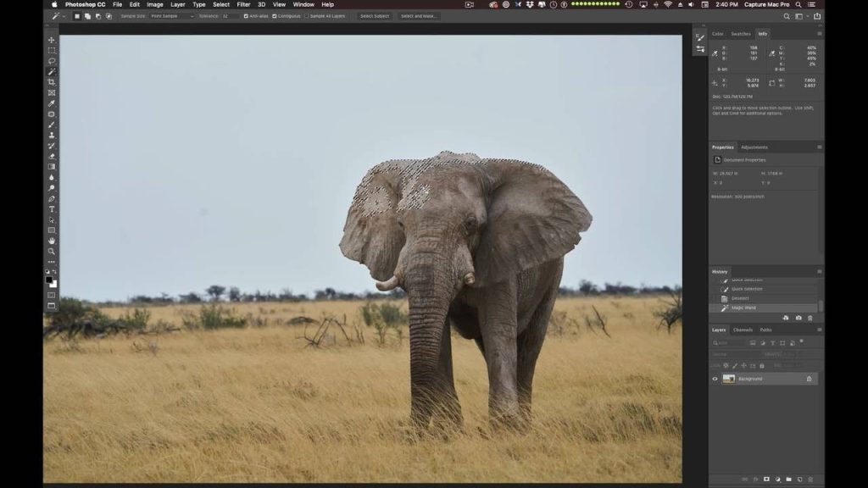868x488 pixels.
Task: Hide the Background layer eye icon
Action: (715, 379)
